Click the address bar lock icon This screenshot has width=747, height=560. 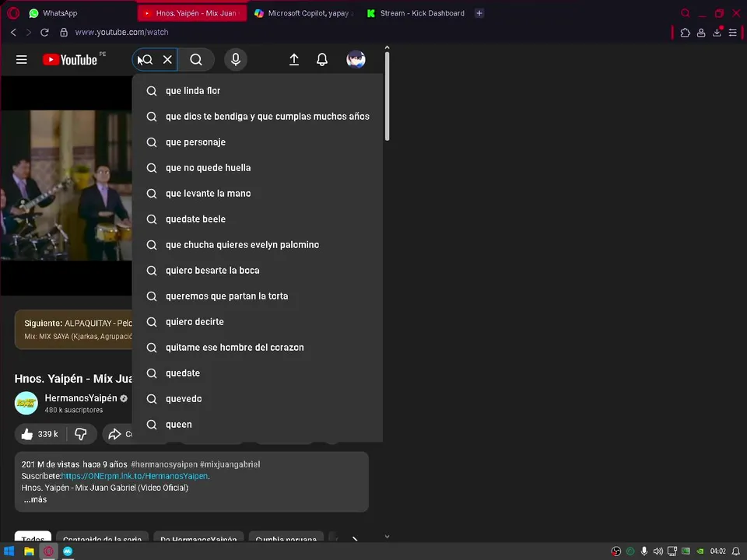click(x=63, y=33)
